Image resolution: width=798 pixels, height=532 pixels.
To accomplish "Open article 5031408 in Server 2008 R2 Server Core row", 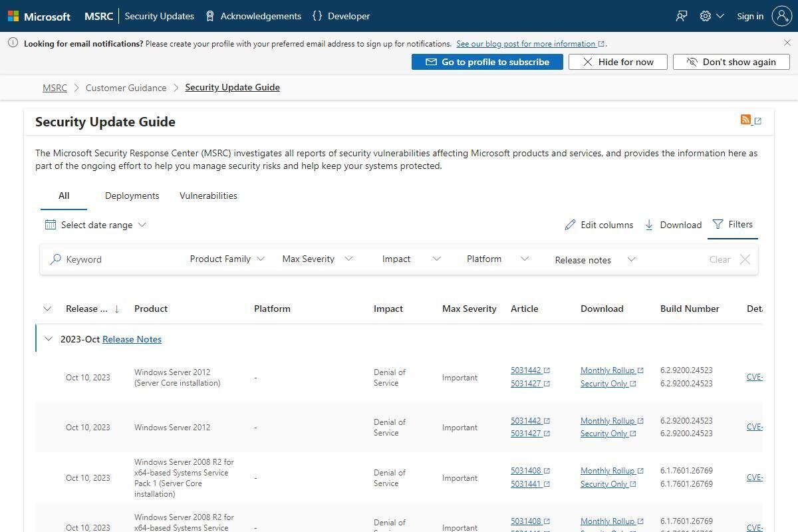I will click(530, 471).
